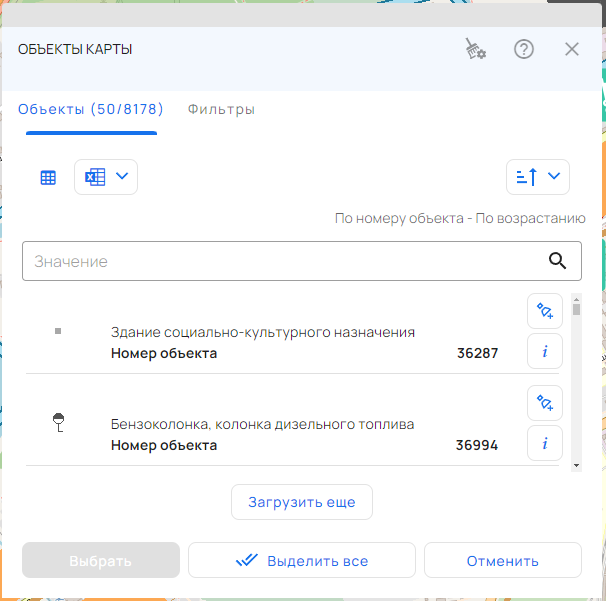Close the Объекты карты panel
606x601 pixels.
(572, 49)
